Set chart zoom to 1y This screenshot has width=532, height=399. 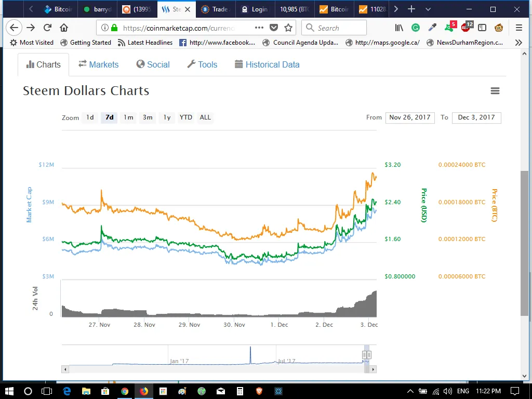[x=167, y=117]
